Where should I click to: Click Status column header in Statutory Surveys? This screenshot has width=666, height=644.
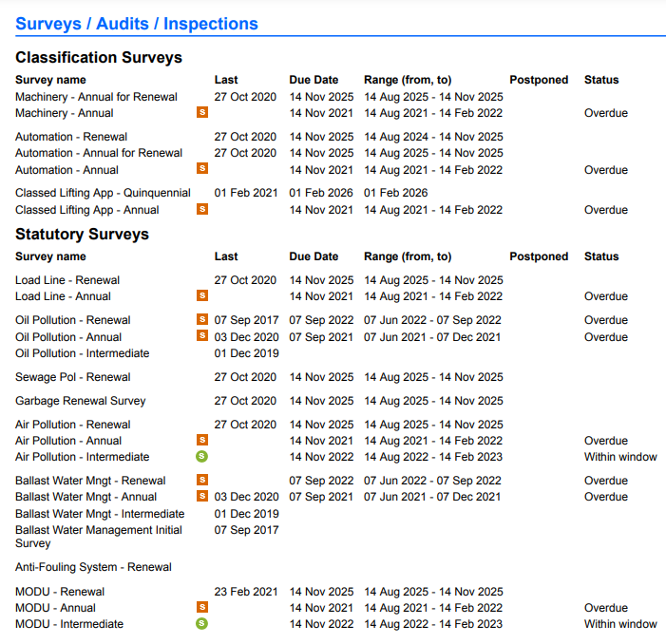[600, 256]
